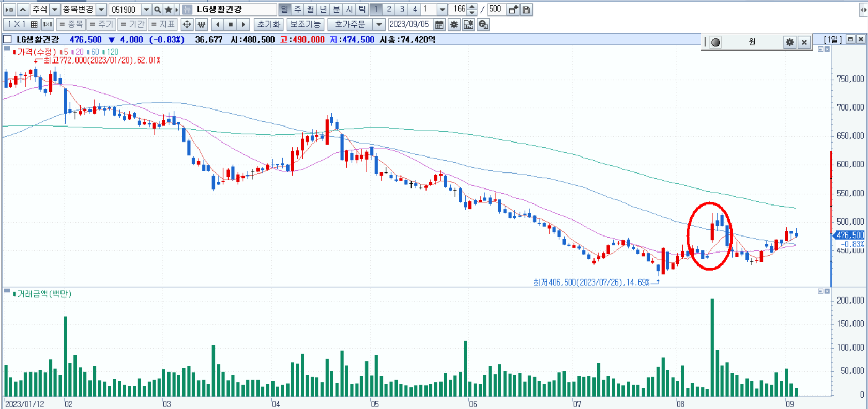
Task: Select period multiplier 3 button
Action: 402,9
